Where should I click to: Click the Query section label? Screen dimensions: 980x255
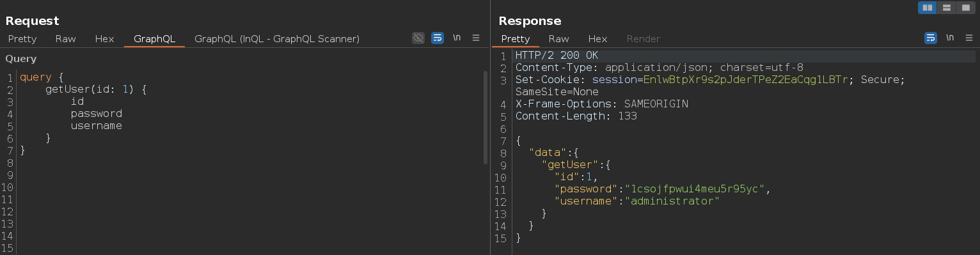pyautogui.click(x=21, y=59)
